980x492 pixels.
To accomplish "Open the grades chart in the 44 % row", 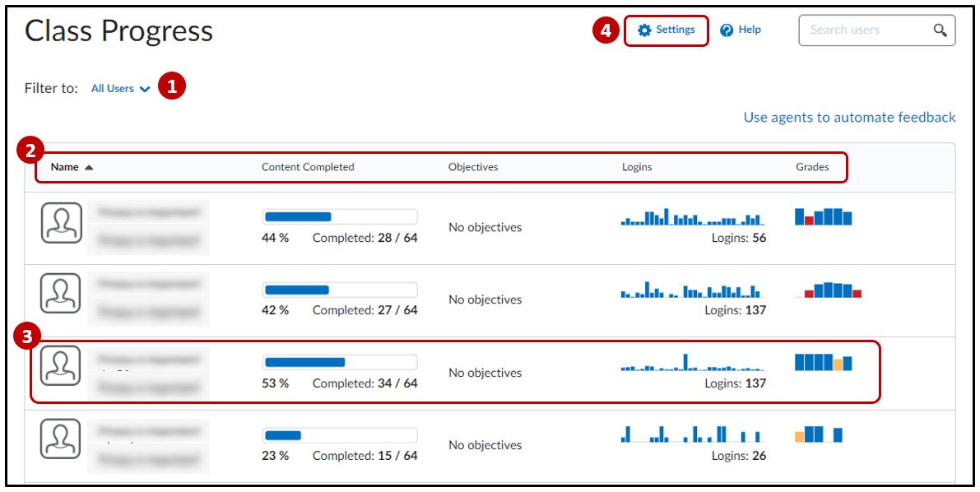I will tap(823, 216).
